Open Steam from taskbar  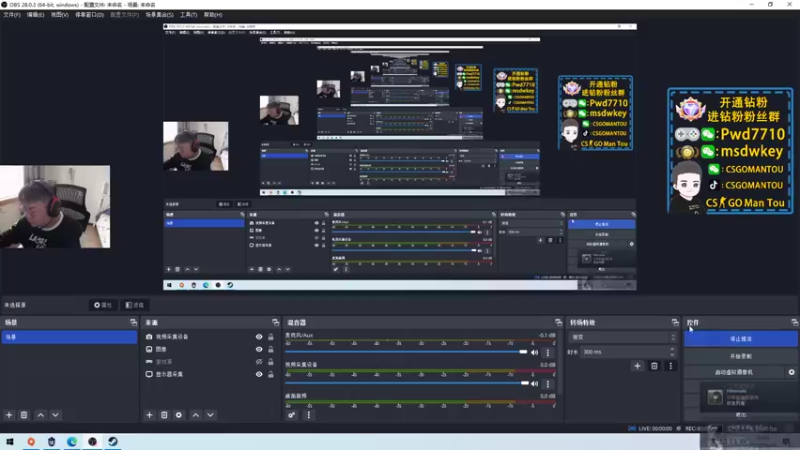113,441
